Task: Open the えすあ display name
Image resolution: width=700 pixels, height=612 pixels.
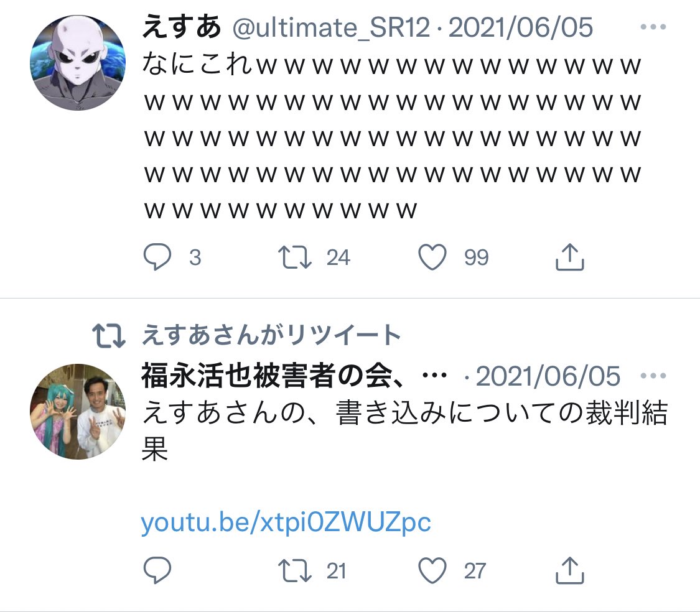Action: [181, 27]
